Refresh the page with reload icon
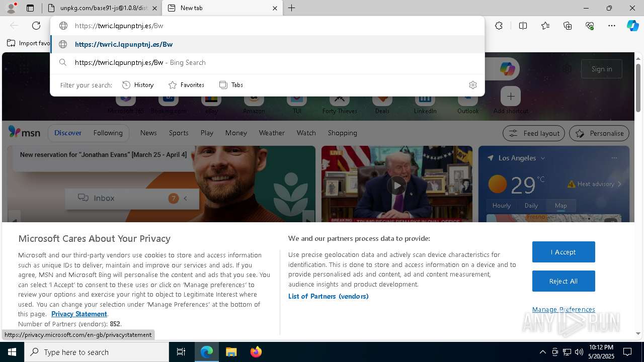Screen dimensions: 644x362 click(x=36, y=26)
